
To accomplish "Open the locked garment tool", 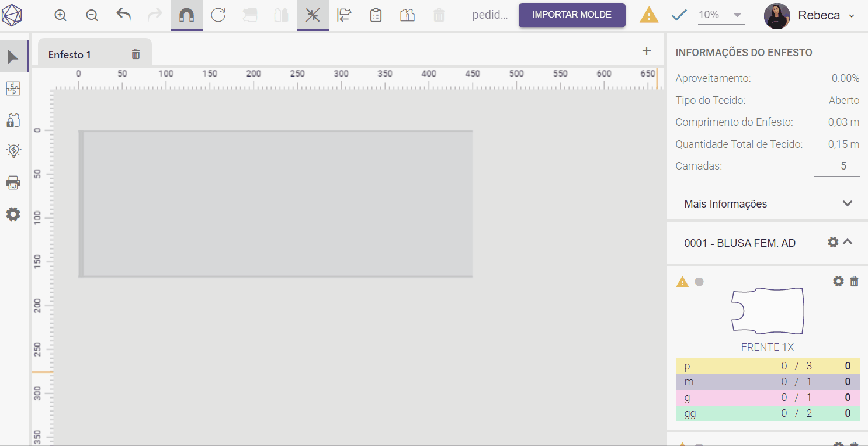I will tap(13, 120).
